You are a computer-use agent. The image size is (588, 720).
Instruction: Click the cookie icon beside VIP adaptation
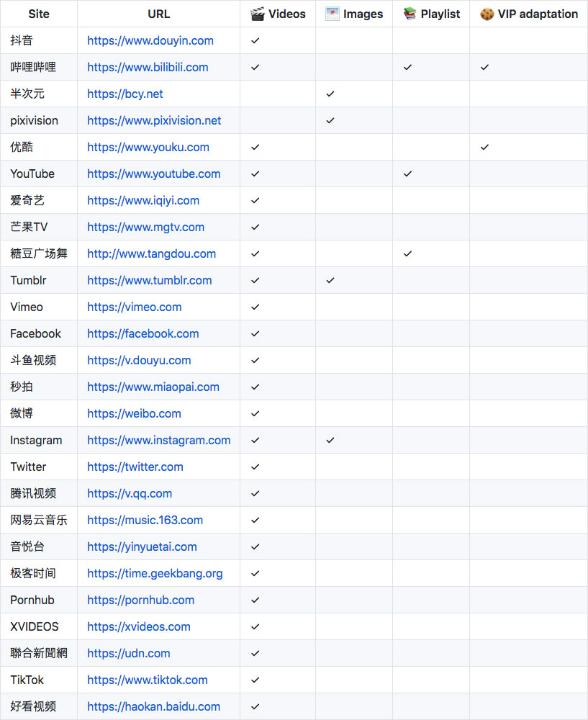point(487,14)
